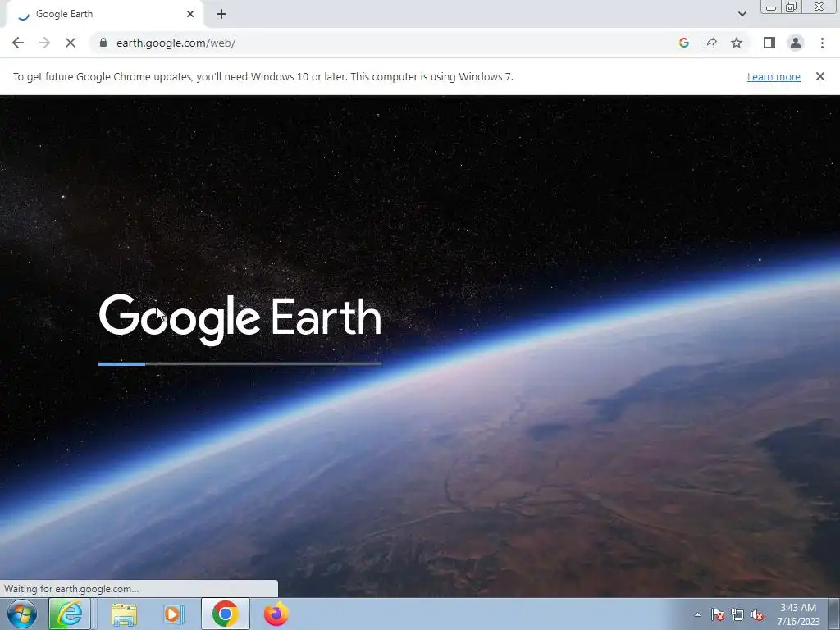Go back to the previous page
Image resolution: width=840 pixels, height=630 pixels.
pyautogui.click(x=18, y=43)
